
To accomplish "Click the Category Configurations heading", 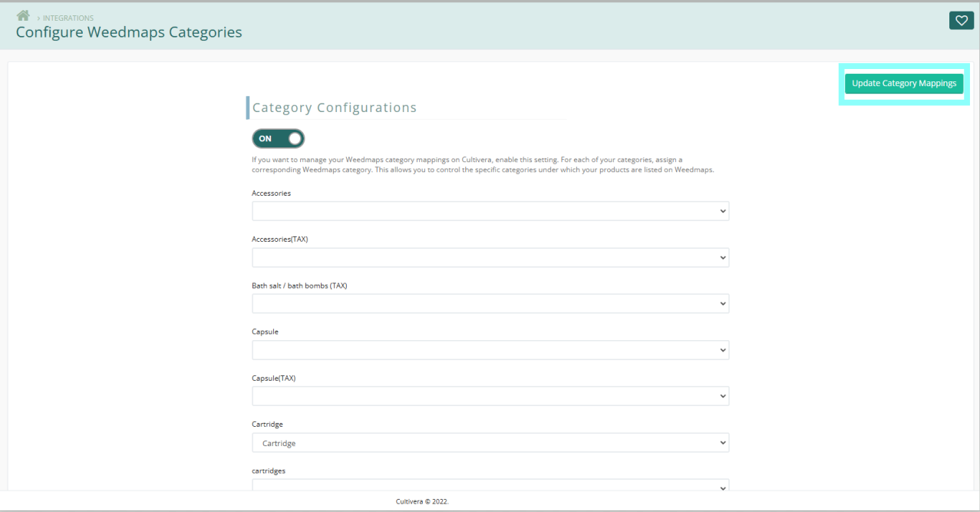I will pos(335,107).
